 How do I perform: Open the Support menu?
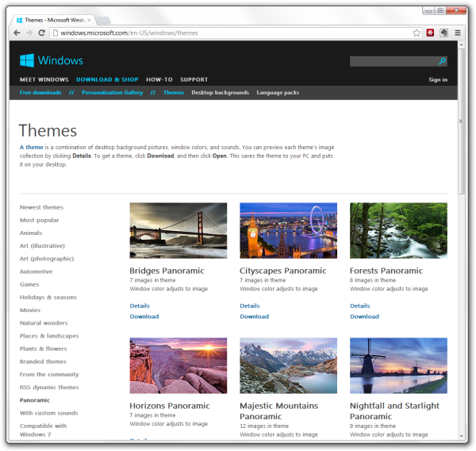(x=194, y=79)
